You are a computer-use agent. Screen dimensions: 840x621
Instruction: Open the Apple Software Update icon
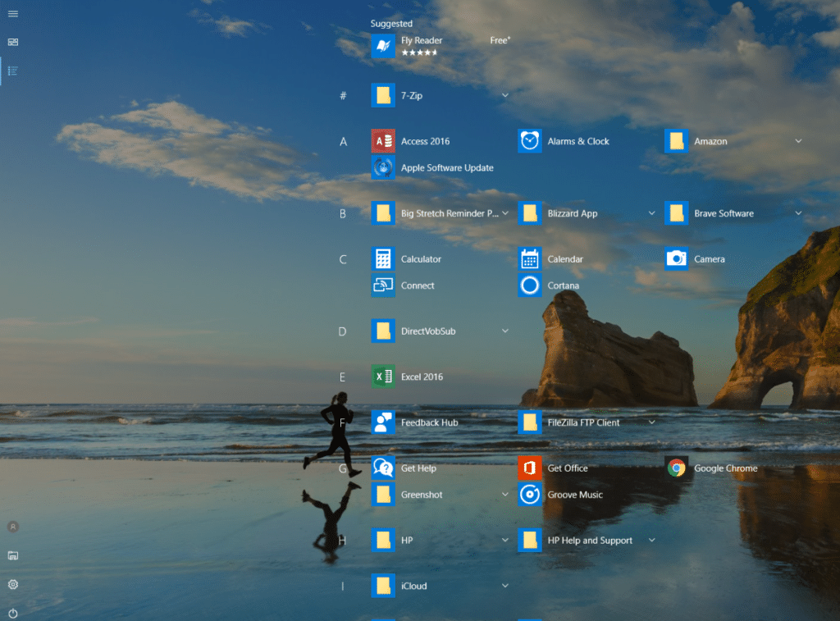coord(383,167)
